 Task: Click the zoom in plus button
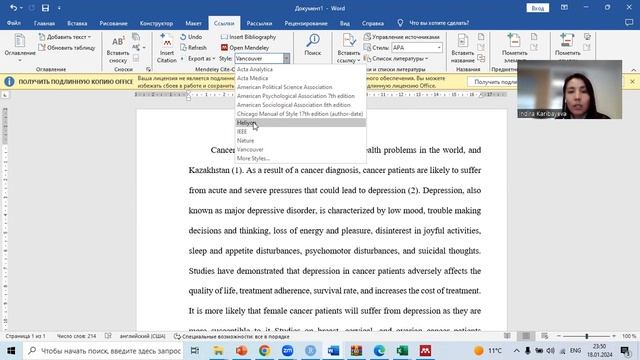point(614,336)
